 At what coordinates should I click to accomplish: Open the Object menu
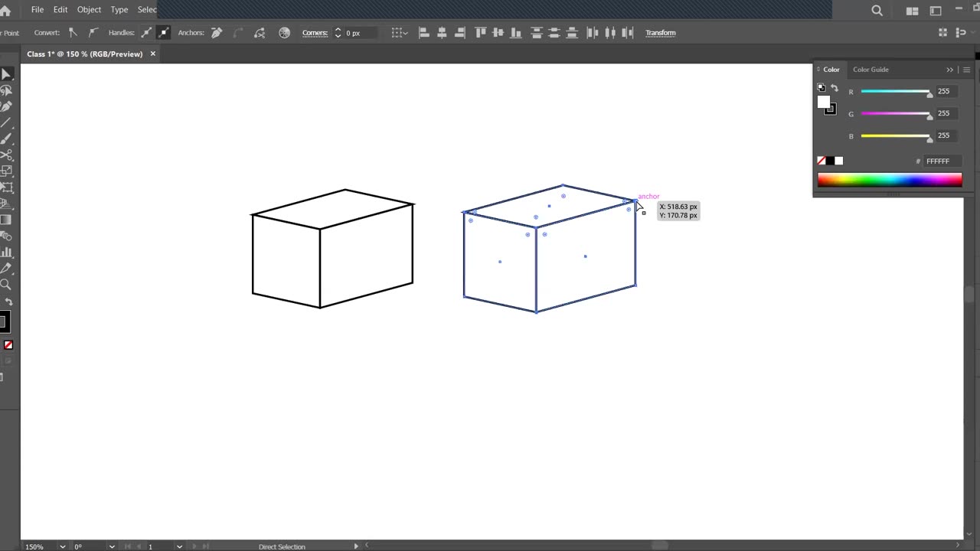(x=89, y=10)
